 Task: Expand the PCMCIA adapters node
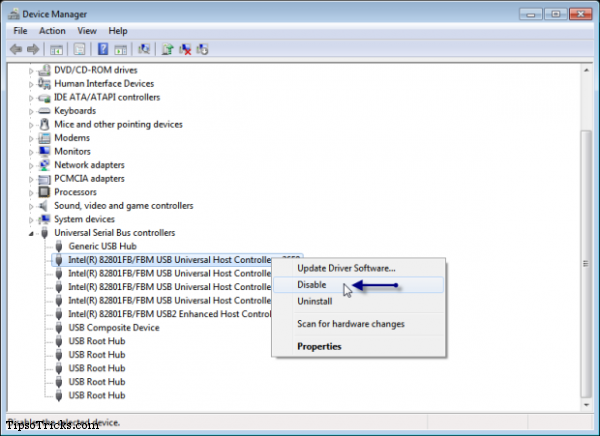[31, 179]
